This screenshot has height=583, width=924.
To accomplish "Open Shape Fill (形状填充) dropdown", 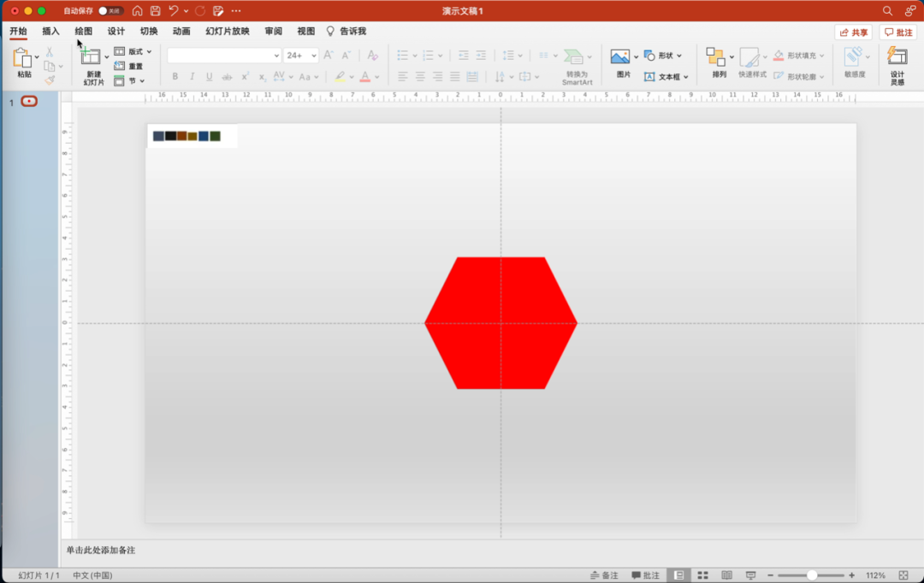I will pyautogui.click(x=798, y=56).
